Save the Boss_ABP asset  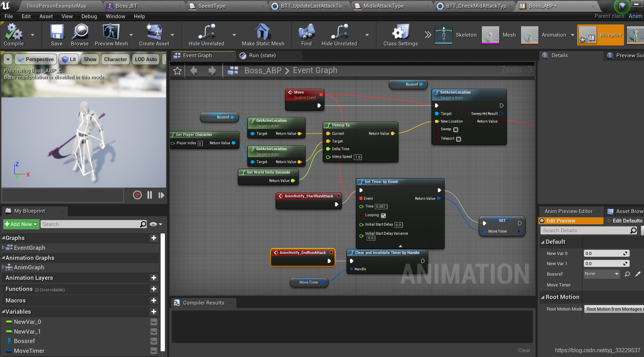coord(57,35)
